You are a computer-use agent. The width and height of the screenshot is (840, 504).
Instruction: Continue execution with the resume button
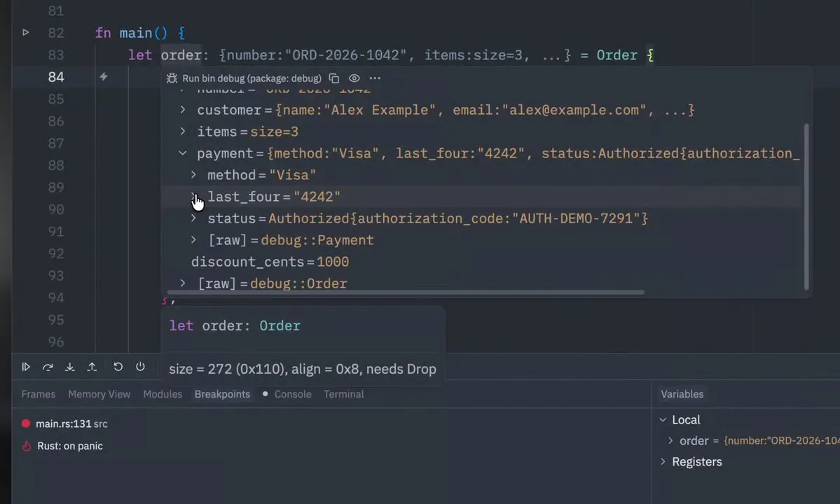[26, 367]
